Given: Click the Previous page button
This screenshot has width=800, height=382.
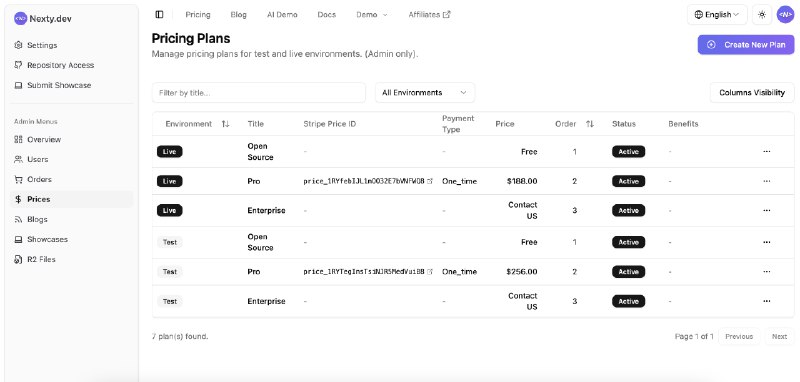Looking at the screenshot, I should pos(739,337).
